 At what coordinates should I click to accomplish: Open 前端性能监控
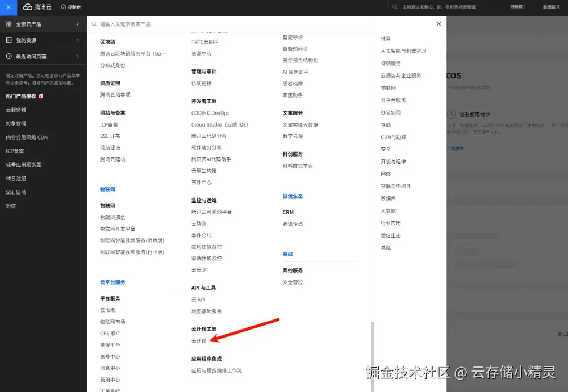pos(207,259)
